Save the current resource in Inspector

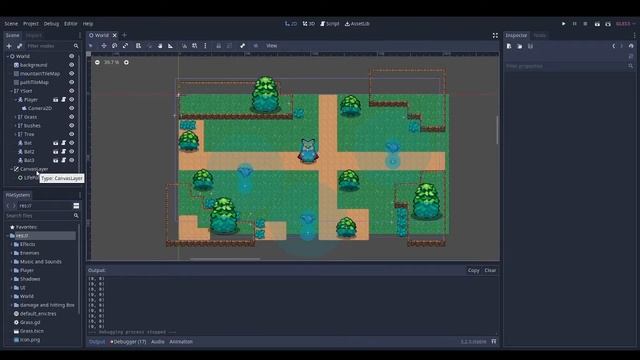pyautogui.click(x=530, y=46)
